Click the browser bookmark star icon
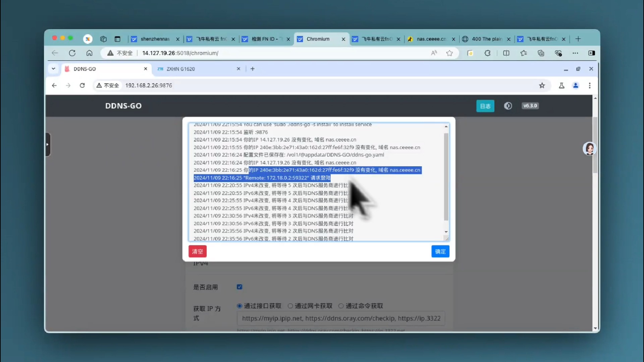The width and height of the screenshot is (644, 362). [x=449, y=53]
